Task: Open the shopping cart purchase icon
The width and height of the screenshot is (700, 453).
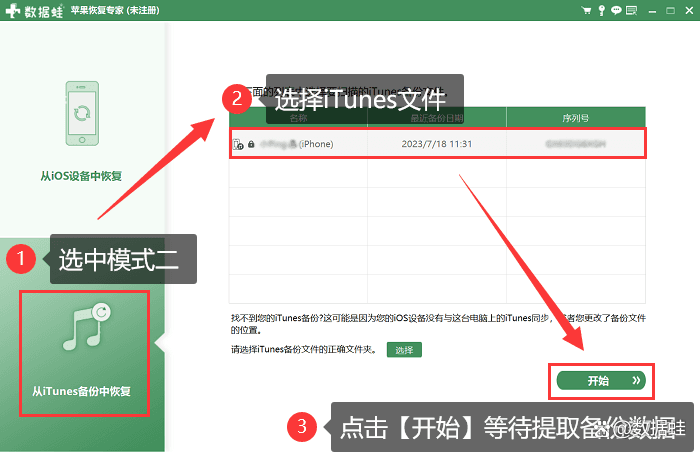Action: point(586,10)
